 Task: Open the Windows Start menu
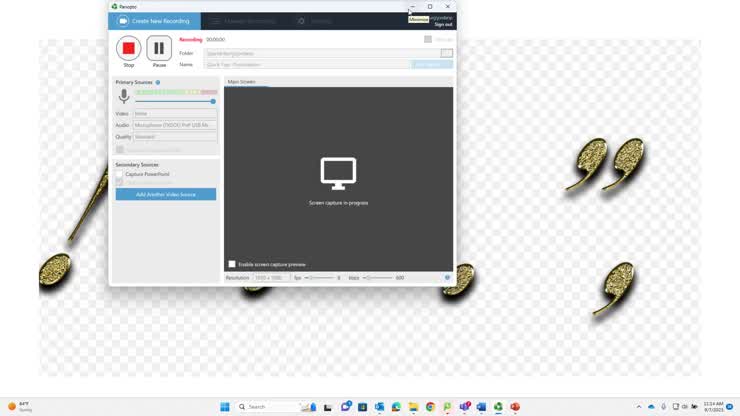click(225, 407)
